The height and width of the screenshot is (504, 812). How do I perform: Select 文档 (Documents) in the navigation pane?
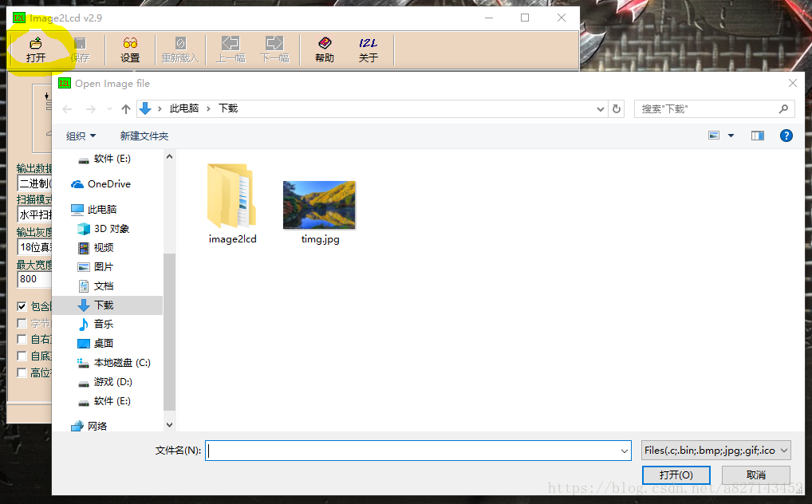click(107, 286)
